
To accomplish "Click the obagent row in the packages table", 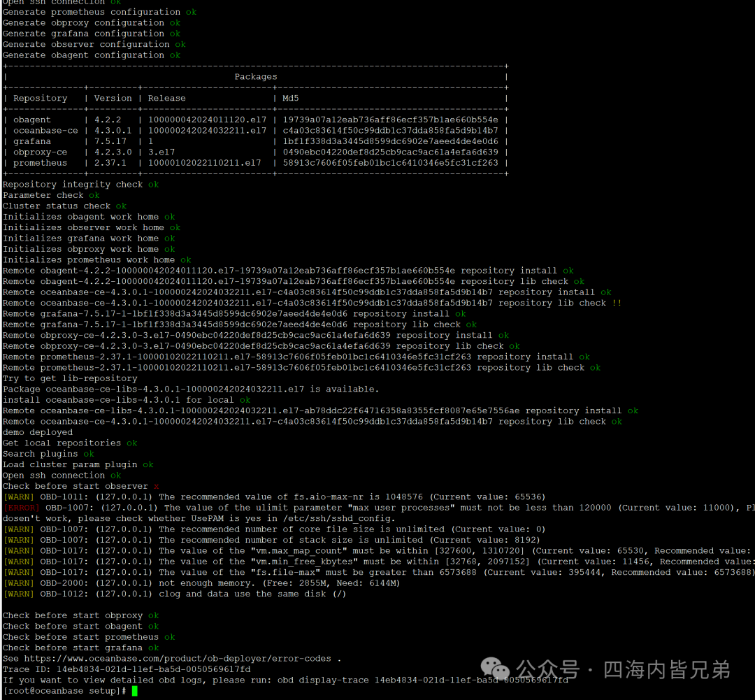I will (x=255, y=120).
